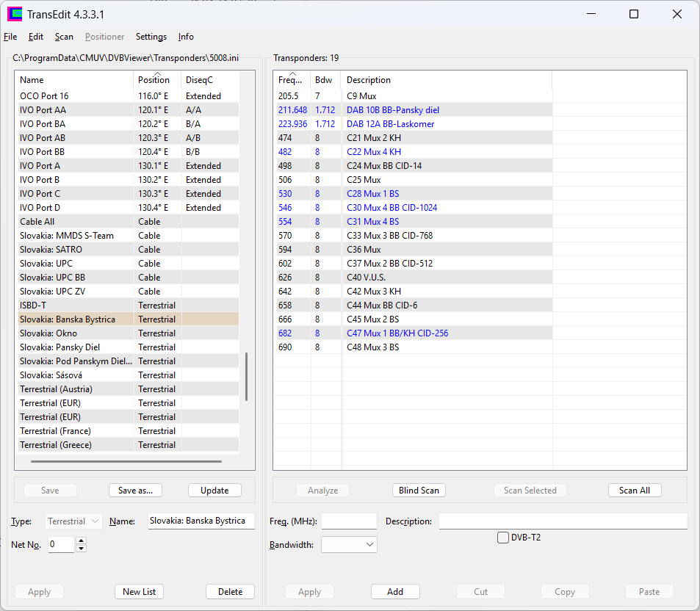The height and width of the screenshot is (611, 700).
Task: Select Slovakia: Pansky Diel in the list
Action: tap(59, 347)
